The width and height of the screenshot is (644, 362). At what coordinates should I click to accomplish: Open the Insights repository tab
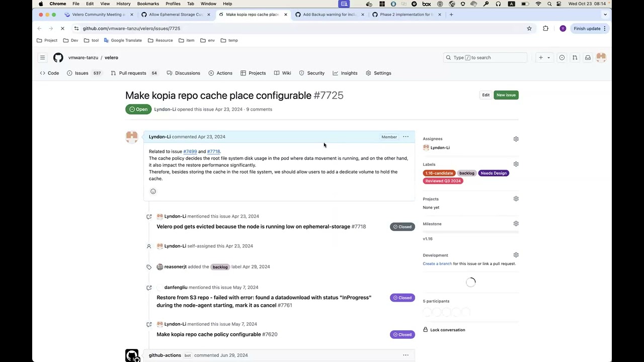tap(345, 73)
